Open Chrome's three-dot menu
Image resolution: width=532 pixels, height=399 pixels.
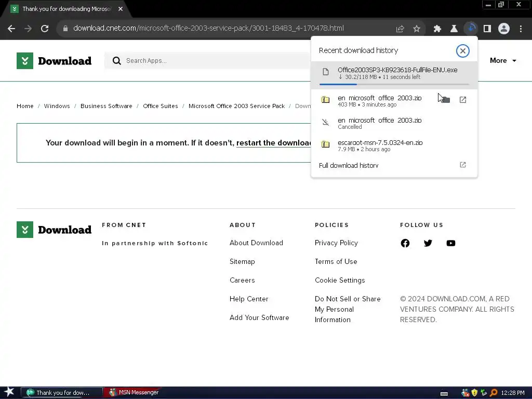521,29
